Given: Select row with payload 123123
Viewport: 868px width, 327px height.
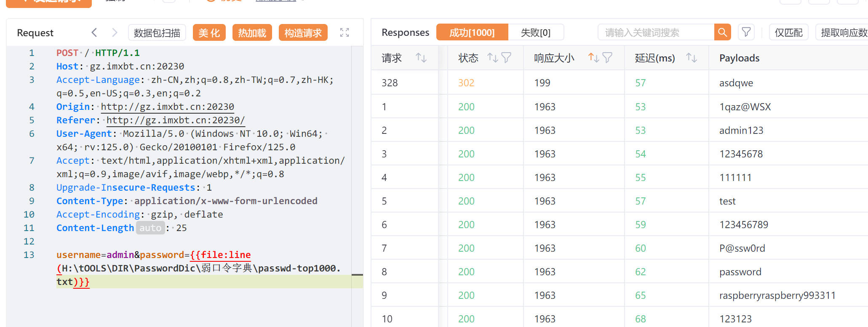Looking at the screenshot, I should click(619, 318).
